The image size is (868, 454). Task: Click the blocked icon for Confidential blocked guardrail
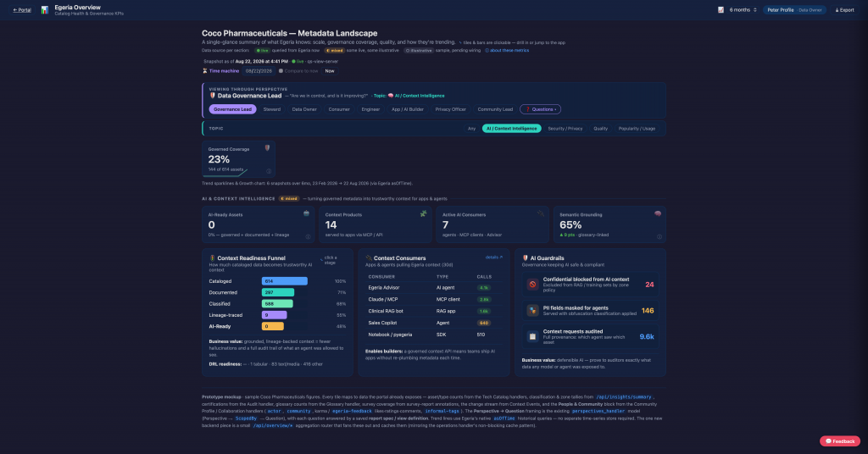[x=532, y=285]
